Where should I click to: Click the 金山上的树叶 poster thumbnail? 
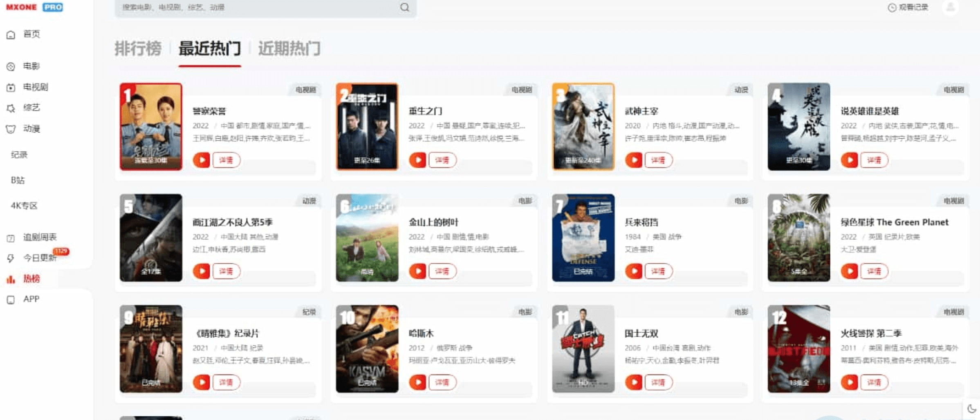pos(367,238)
